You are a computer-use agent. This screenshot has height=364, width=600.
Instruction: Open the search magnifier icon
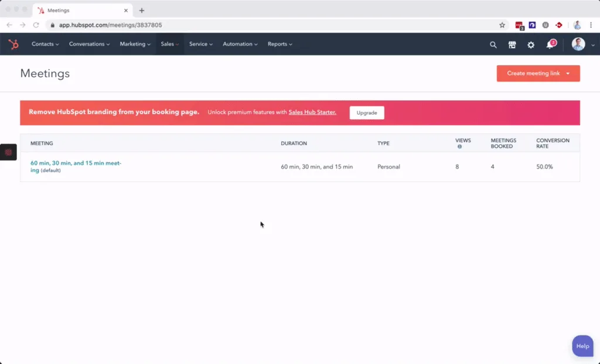(493, 44)
